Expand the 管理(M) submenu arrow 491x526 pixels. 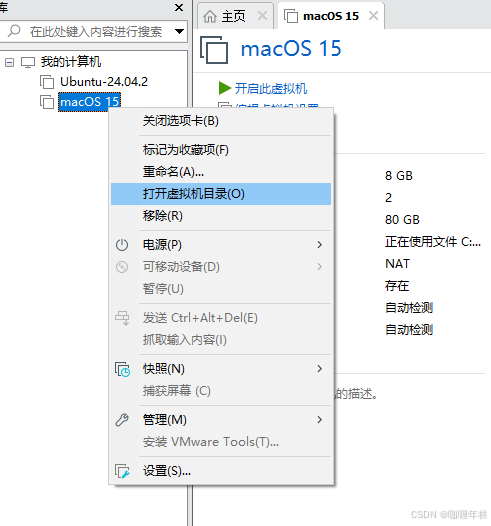(x=320, y=420)
